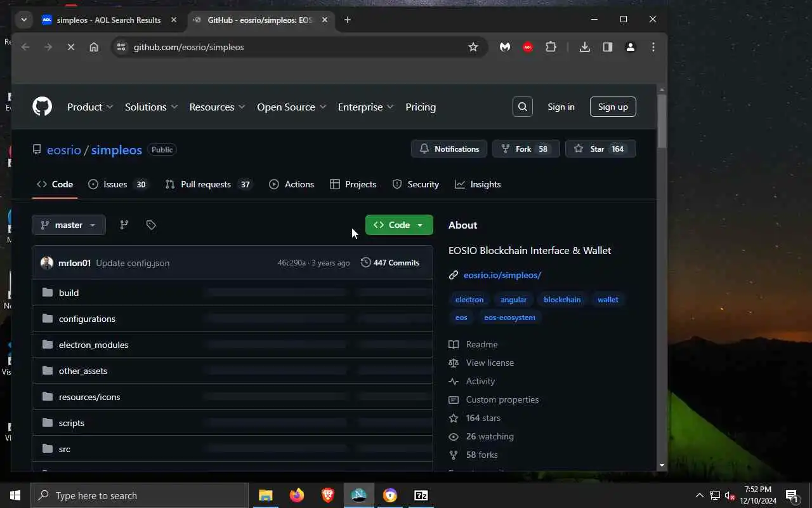Open the src folder

tap(65, 449)
